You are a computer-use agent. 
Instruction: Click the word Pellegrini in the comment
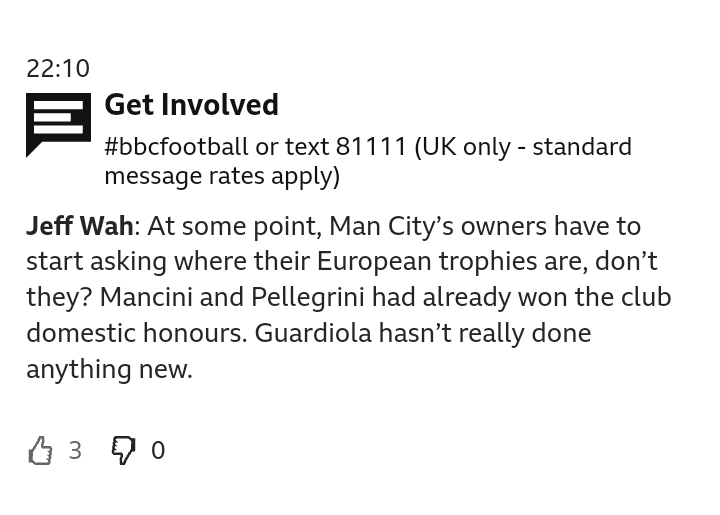308,298
